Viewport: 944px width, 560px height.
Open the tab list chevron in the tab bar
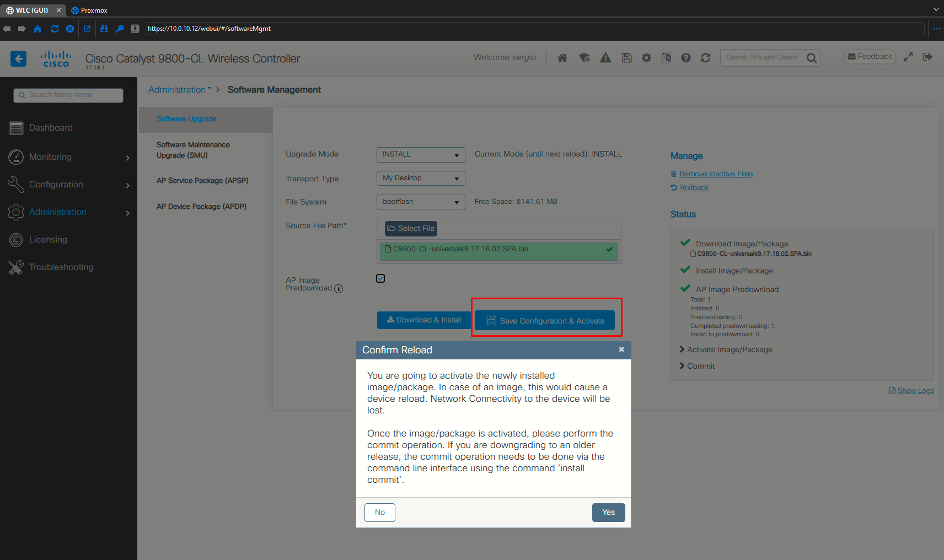pos(936,10)
